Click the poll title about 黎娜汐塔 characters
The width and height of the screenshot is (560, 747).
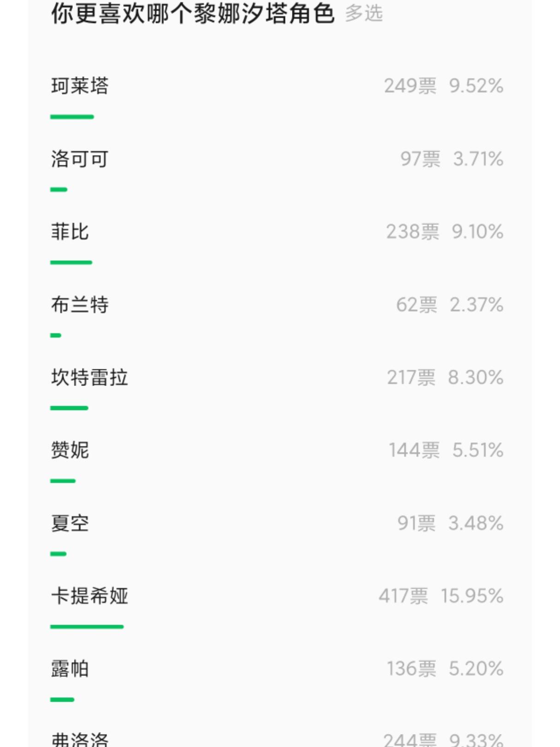(x=192, y=13)
